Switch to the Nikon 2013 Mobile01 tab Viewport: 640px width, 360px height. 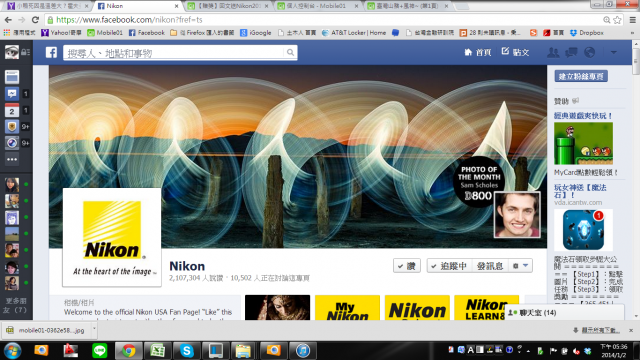click(227, 6)
